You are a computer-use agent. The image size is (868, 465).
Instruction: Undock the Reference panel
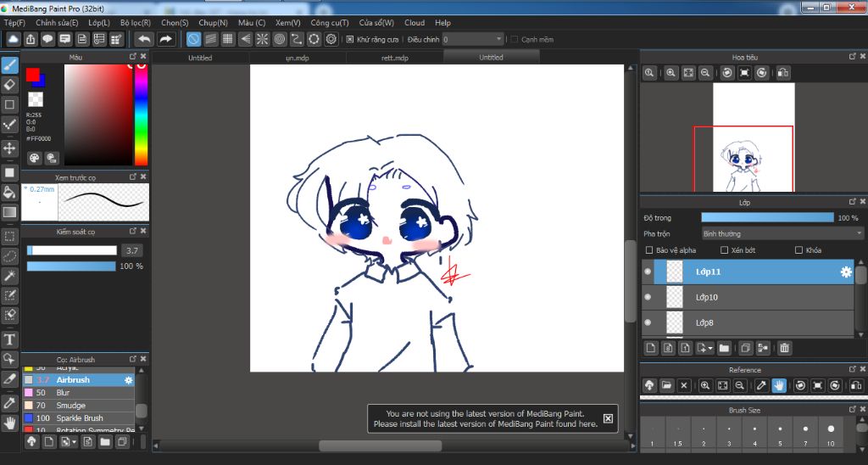(x=853, y=369)
